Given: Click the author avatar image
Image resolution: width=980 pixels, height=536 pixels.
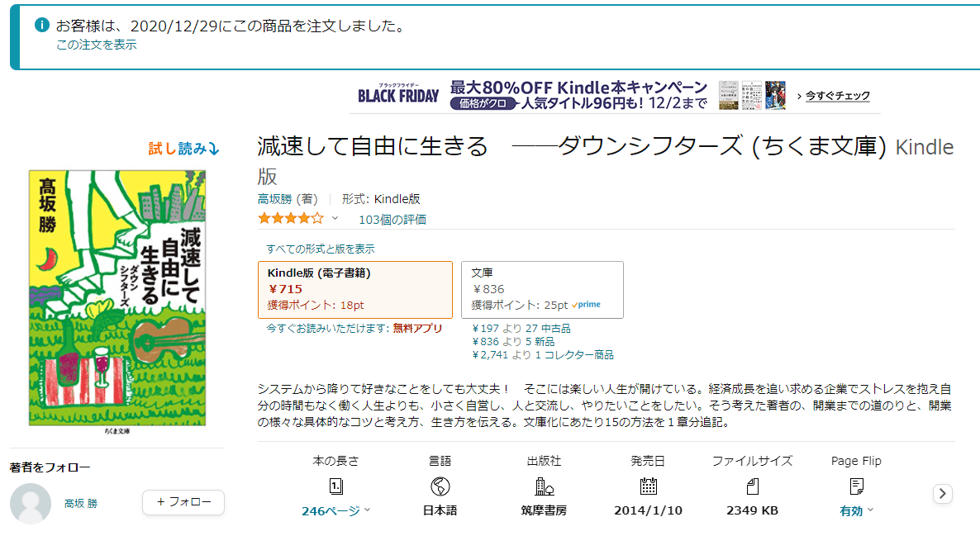Looking at the screenshot, I should tap(31, 503).
